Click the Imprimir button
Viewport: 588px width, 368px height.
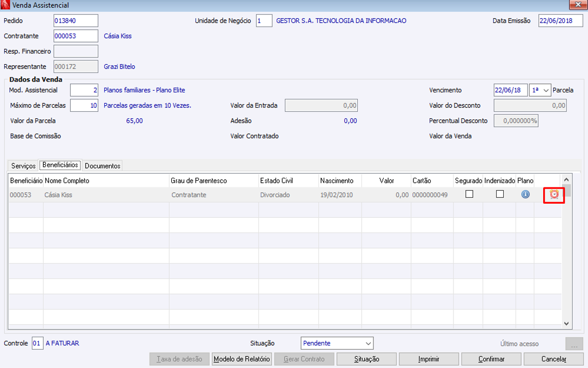tap(429, 359)
